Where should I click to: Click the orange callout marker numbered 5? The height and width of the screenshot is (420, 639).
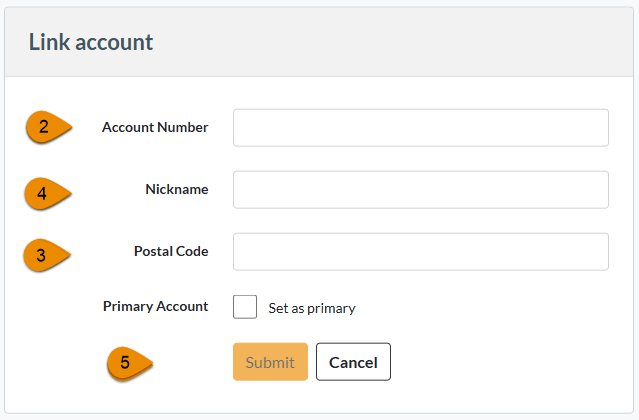tap(128, 363)
